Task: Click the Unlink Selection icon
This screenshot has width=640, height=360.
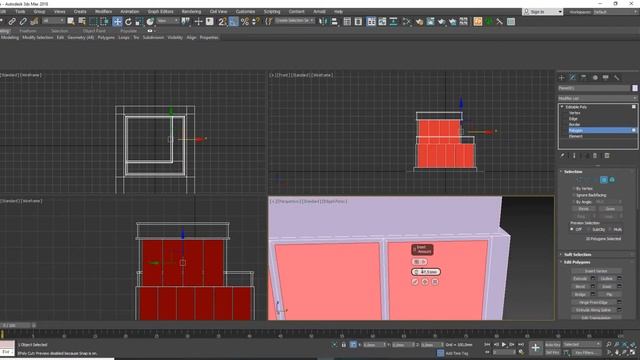Action: [x=23, y=22]
